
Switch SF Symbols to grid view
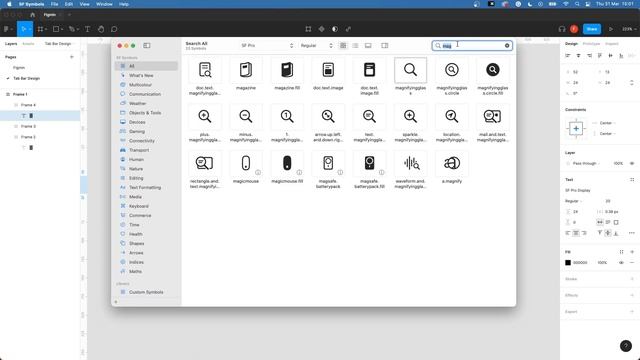click(x=343, y=46)
